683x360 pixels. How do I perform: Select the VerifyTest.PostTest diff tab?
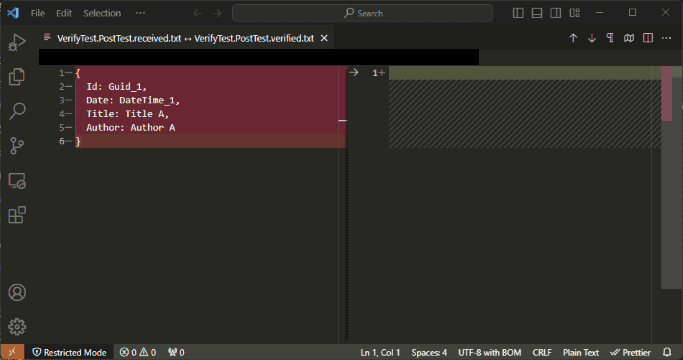(185, 38)
